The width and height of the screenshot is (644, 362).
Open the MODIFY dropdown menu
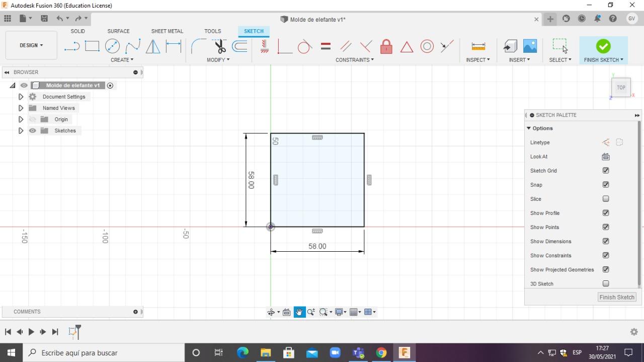[x=218, y=60]
